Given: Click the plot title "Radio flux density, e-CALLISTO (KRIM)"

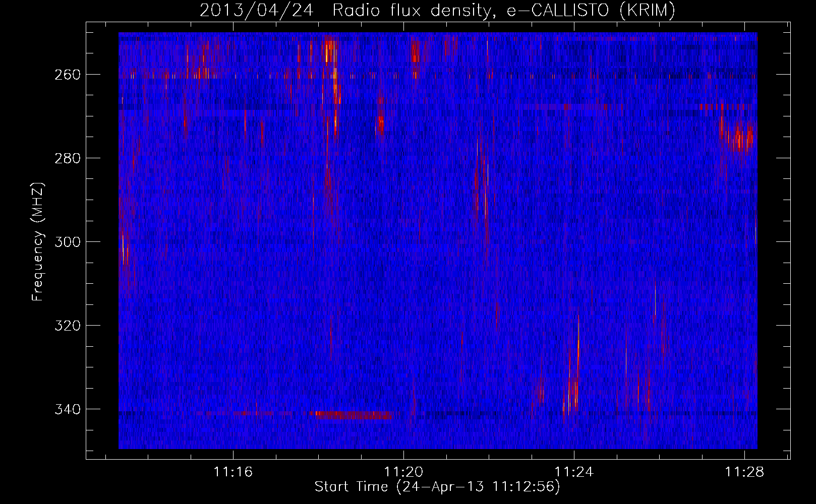Looking at the screenshot, I should point(504,10).
